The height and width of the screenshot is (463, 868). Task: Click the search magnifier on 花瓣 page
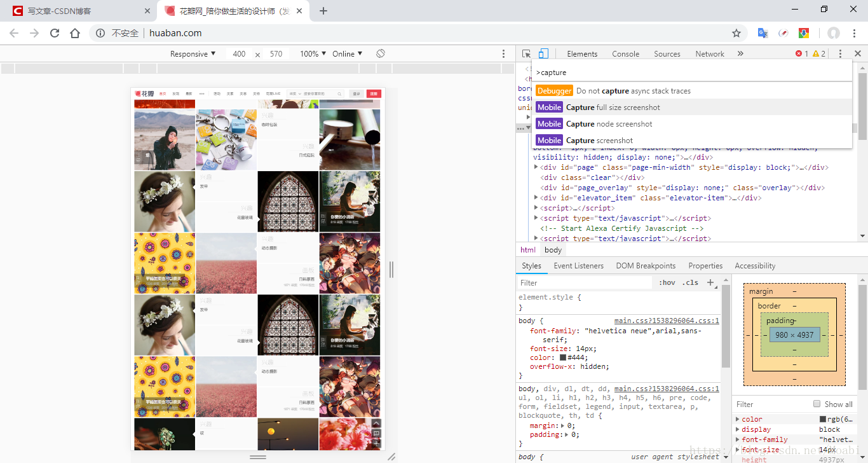coord(339,93)
